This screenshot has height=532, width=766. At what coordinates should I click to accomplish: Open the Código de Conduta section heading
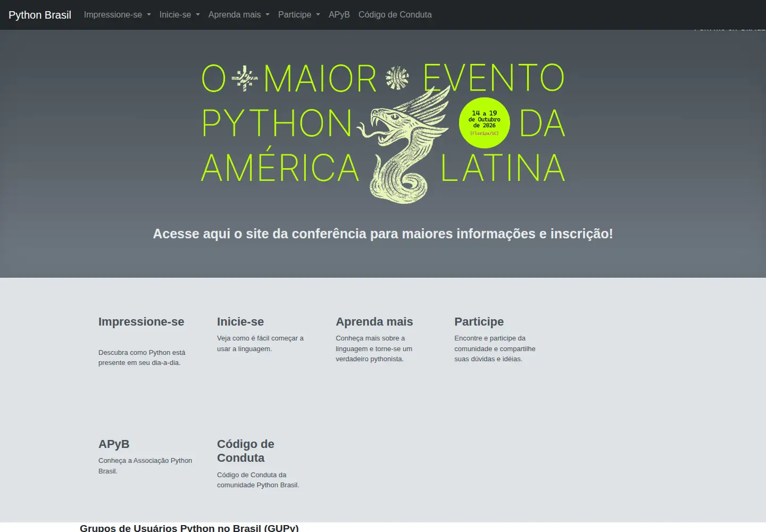click(246, 451)
